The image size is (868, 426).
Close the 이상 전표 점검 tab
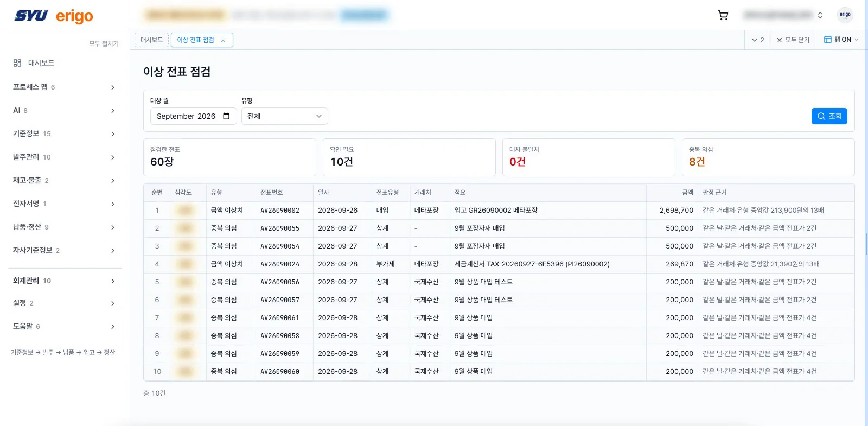tap(223, 40)
